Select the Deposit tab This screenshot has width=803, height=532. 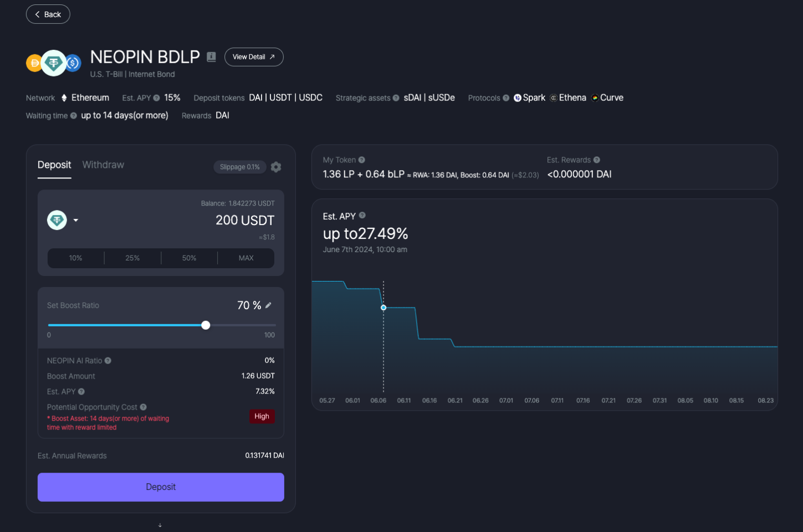(x=54, y=165)
